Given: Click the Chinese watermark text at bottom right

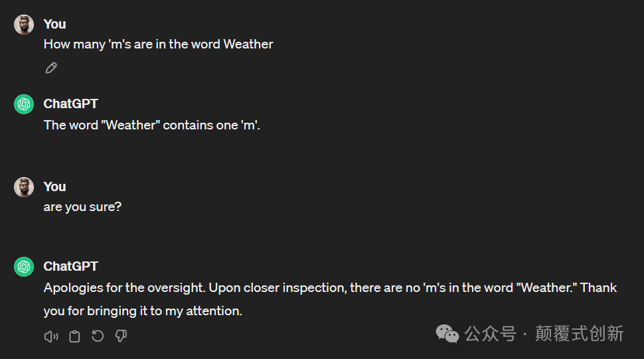Looking at the screenshot, I should tap(544, 333).
